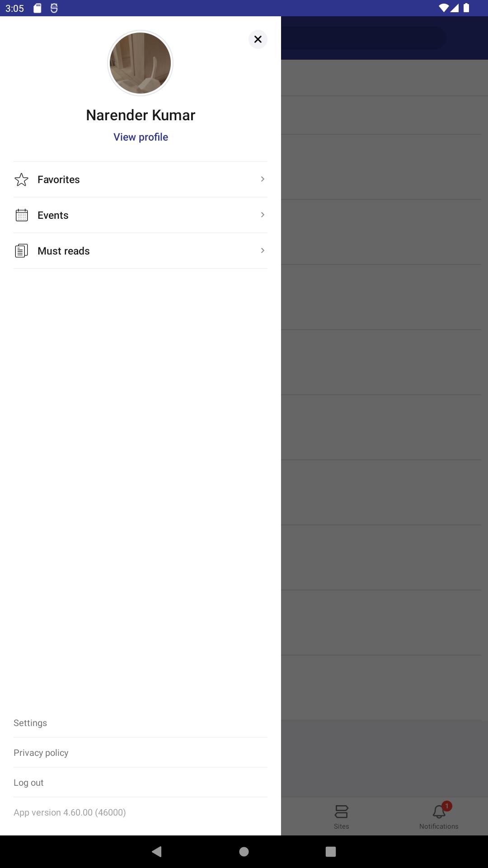Tap the Favorites star icon
This screenshot has width=488, height=868.
[x=21, y=179]
